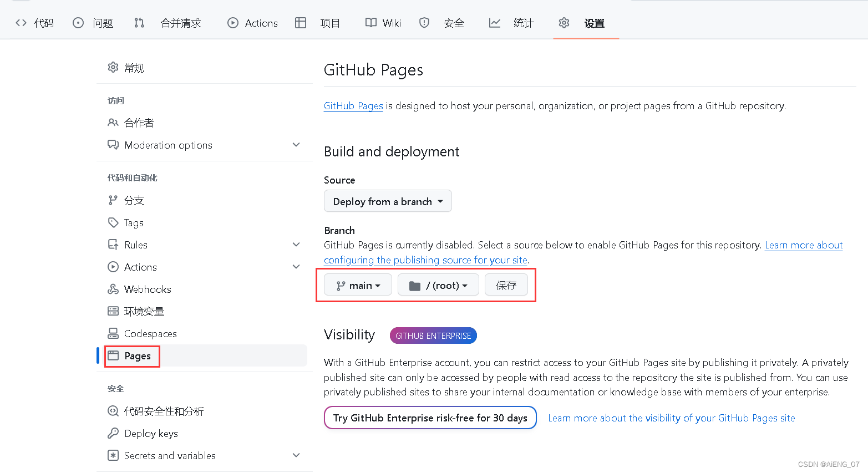Click the Webhooks icon in the sidebar
Screen dimensions: 868x473
click(113, 289)
